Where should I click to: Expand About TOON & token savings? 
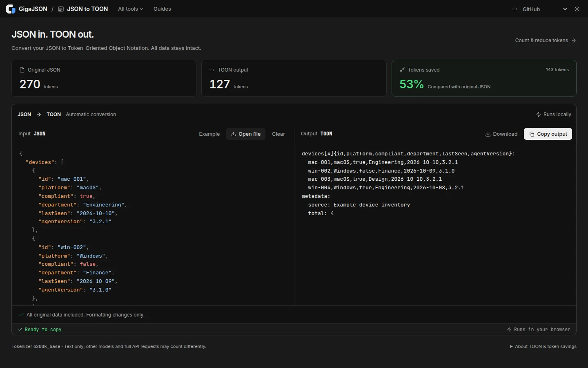pos(543,346)
